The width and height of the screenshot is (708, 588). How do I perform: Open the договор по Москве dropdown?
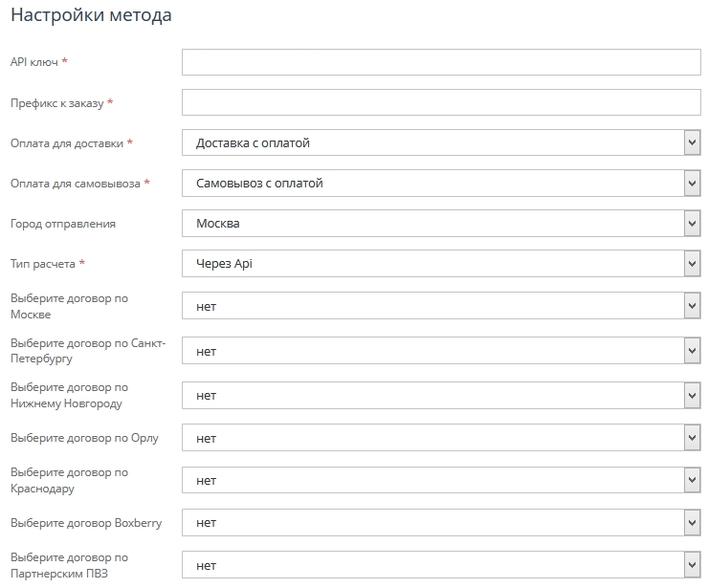441,306
